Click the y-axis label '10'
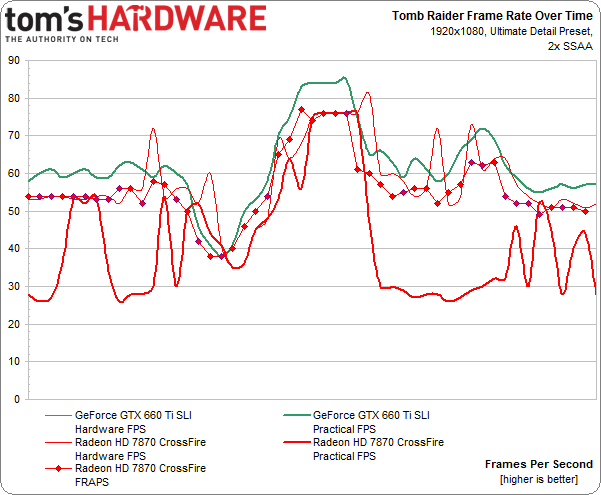The image size is (601, 495). click(13, 362)
